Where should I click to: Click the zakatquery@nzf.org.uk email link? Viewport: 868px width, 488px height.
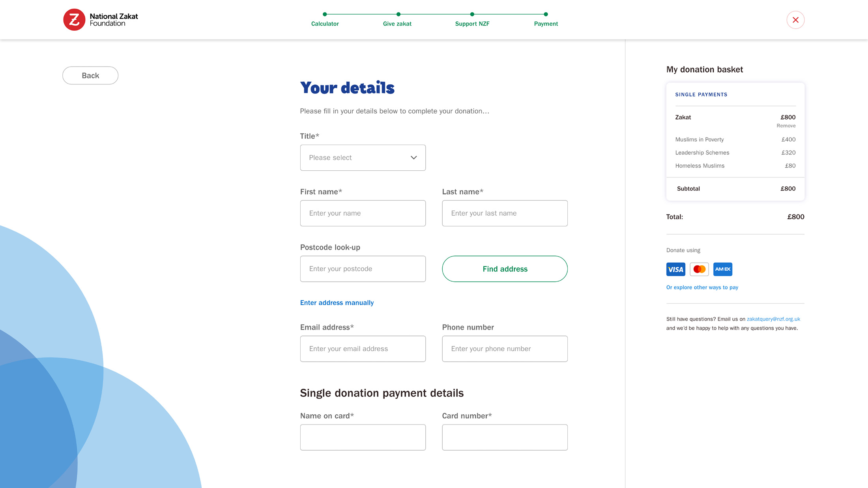(773, 319)
